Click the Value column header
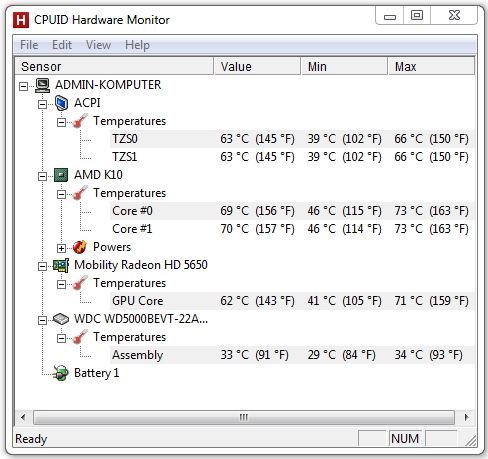 pos(257,66)
